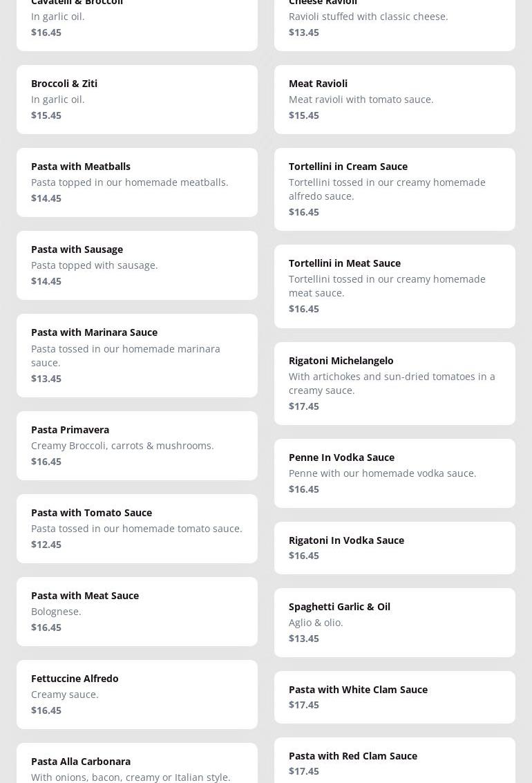
Task: Select Pasta with Tomato Sauce
Action: (x=137, y=529)
